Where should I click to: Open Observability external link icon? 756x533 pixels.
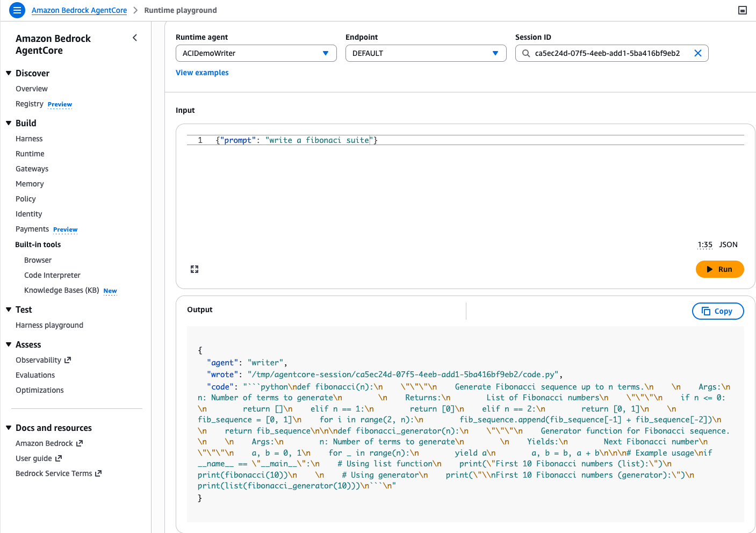click(68, 360)
